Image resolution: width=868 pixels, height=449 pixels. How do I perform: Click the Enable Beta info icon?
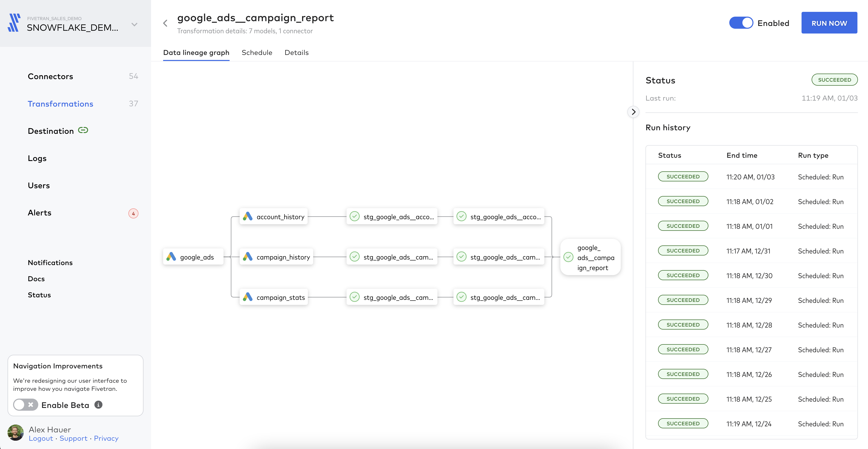point(98,404)
